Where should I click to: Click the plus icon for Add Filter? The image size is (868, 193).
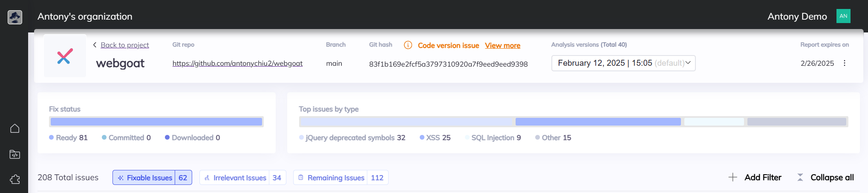(x=732, y=177)
